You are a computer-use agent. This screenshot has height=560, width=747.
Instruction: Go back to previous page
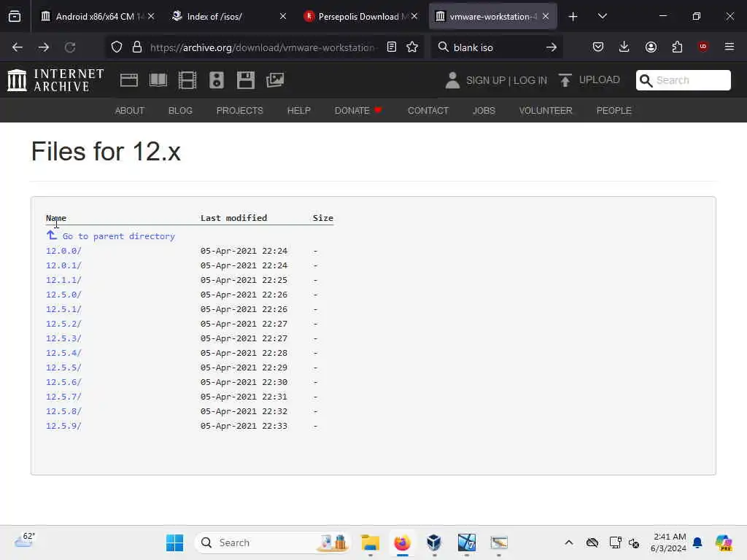point(18,47)
